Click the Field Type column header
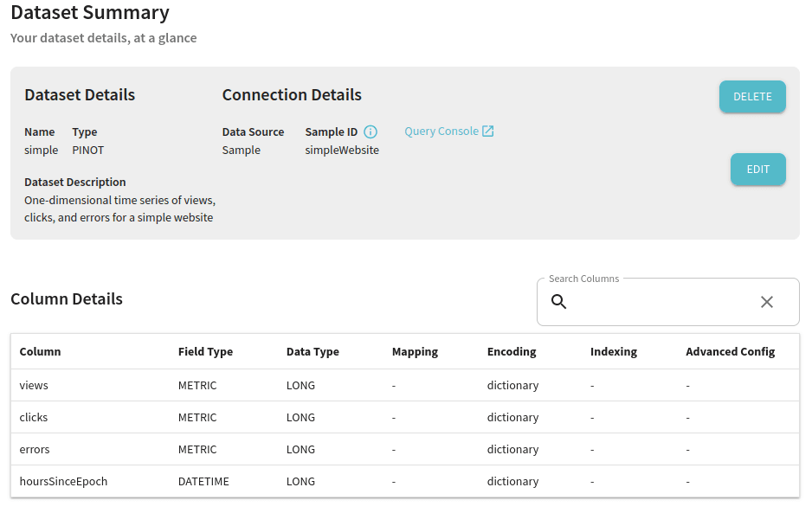812x513 pixels. [x=205, y=351]
